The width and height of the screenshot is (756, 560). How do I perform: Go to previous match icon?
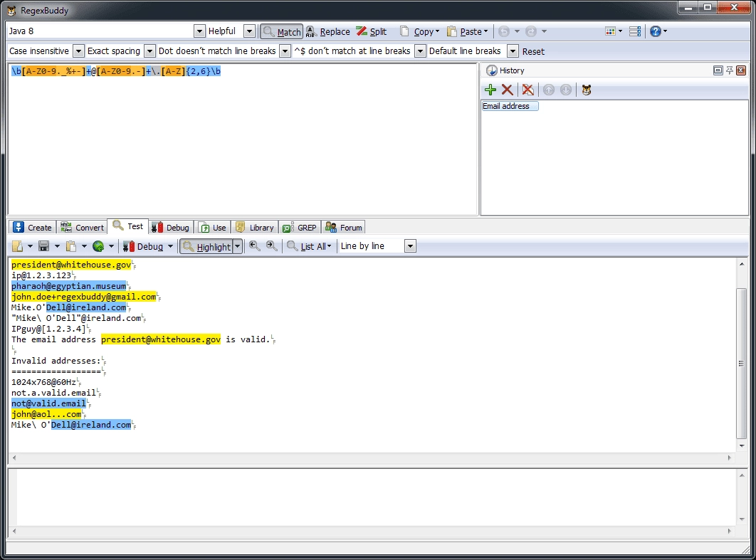255,246
